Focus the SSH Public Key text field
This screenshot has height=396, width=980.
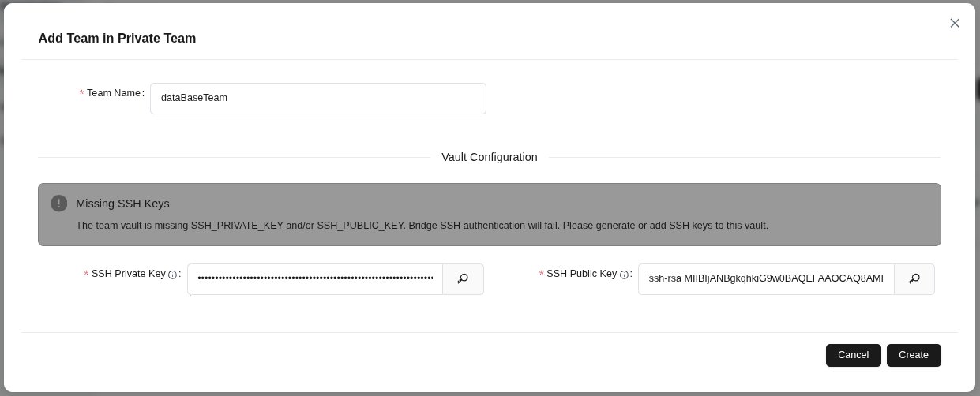pos(765,278)
